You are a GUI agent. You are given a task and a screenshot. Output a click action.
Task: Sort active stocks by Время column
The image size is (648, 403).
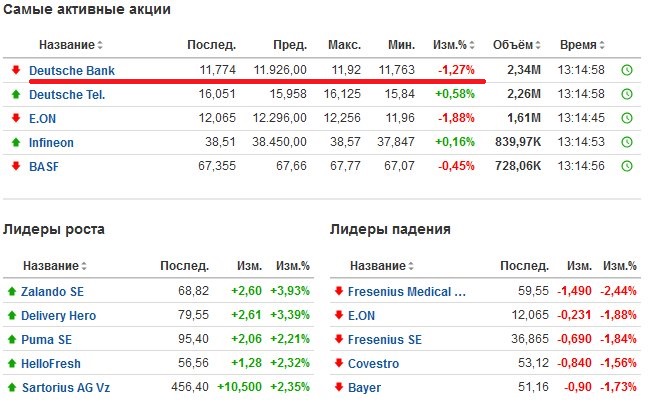pos(582,45)
